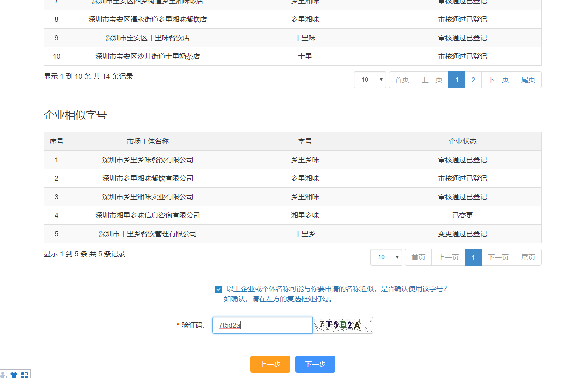
Task: Select the row 深圳市乡里乡味餐饮有限公司
Action: click(x=148, y=159)
